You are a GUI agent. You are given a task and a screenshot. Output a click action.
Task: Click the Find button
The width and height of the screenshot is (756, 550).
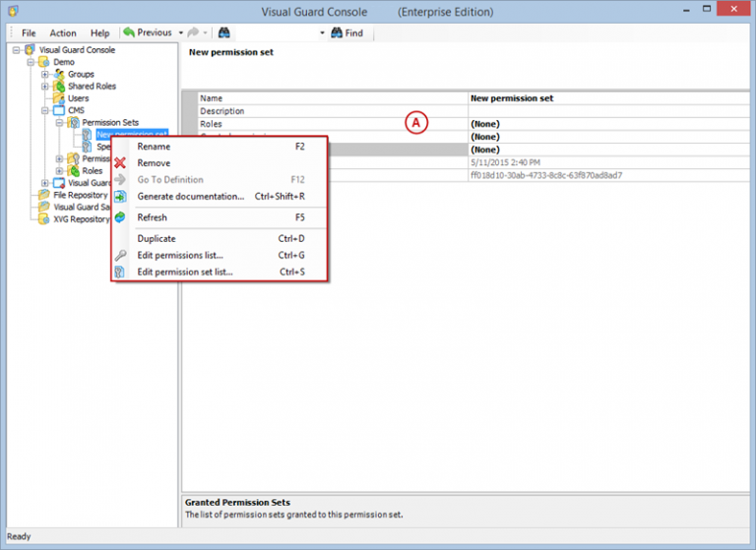tap(347, 32)
